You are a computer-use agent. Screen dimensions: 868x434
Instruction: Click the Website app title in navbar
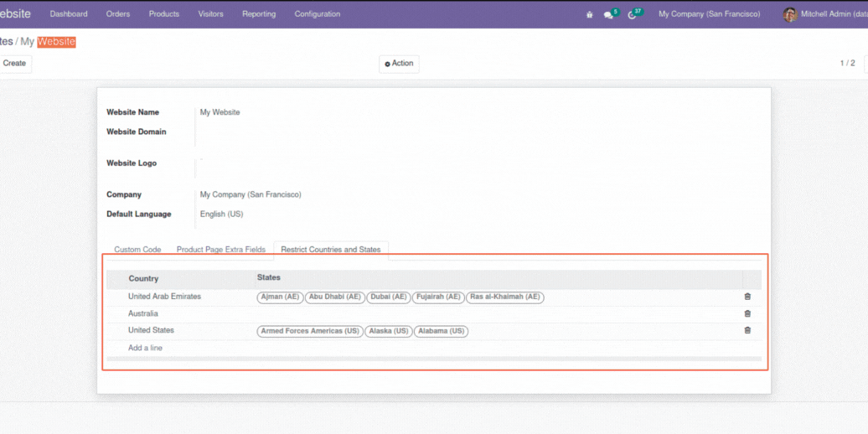pyautogui.click(x=15, y=14)
